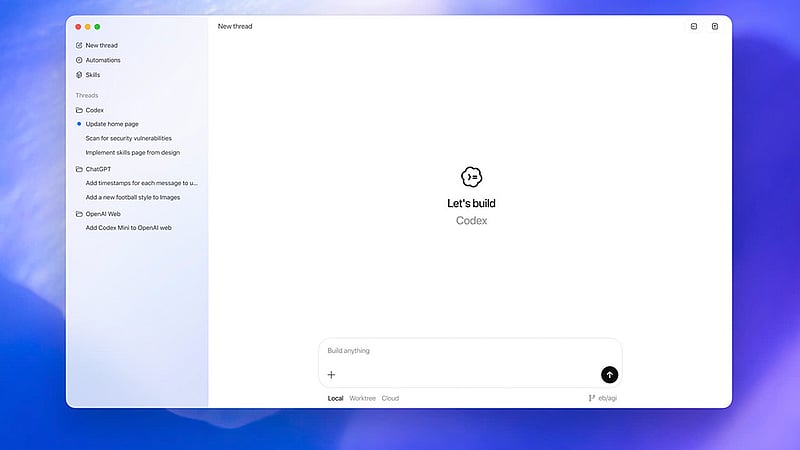The width and height of the screenshot is (800, 450).
Task: Send message with the arrow button
Action: pyautogui.click(x=609, y=375)
